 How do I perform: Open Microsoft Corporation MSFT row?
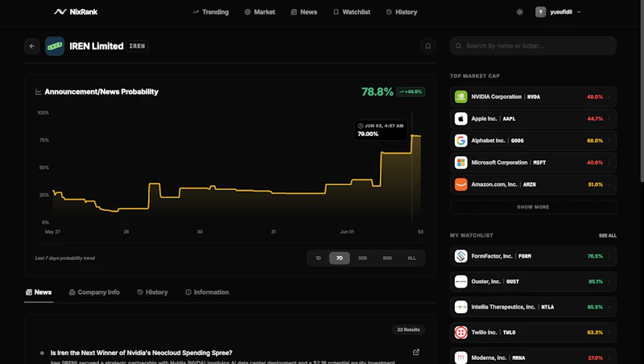tap(533, 163)
